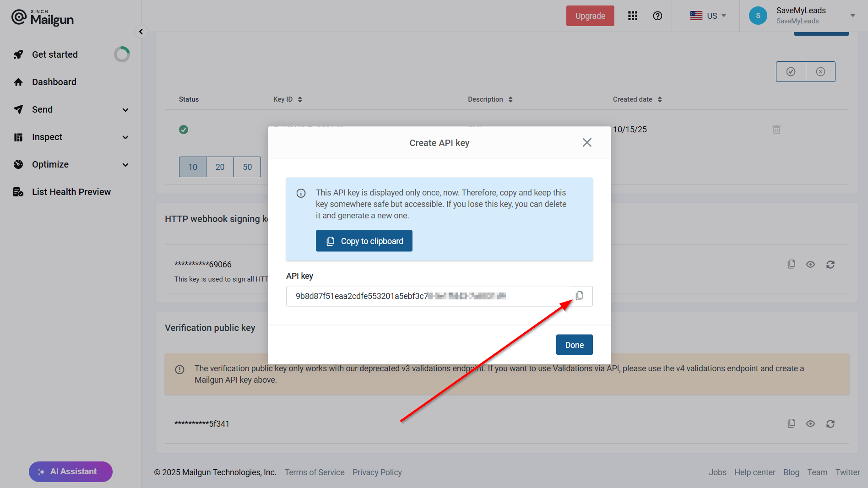Select 20 rows per page
This screenshot has height=488, width=868.
tap(220, 167)
